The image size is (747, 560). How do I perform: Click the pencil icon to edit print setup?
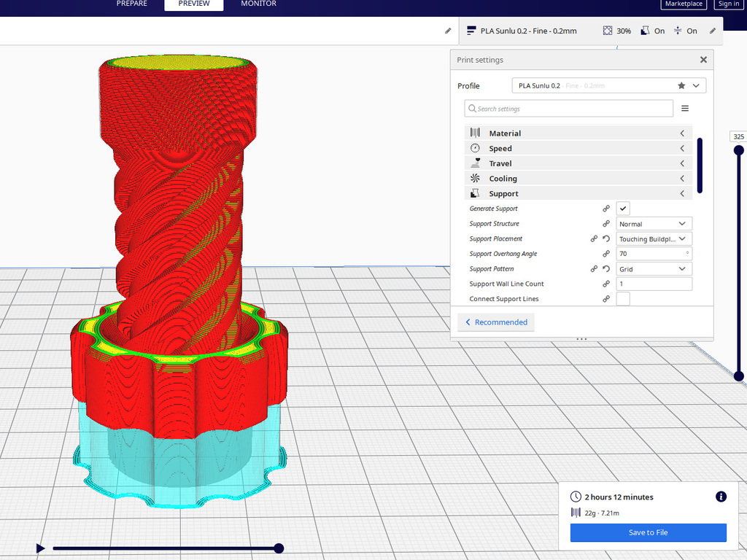click(x=447, y=31)
